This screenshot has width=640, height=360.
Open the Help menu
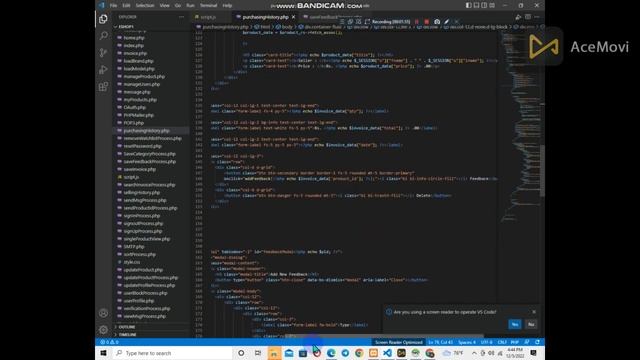pos(227,6)
